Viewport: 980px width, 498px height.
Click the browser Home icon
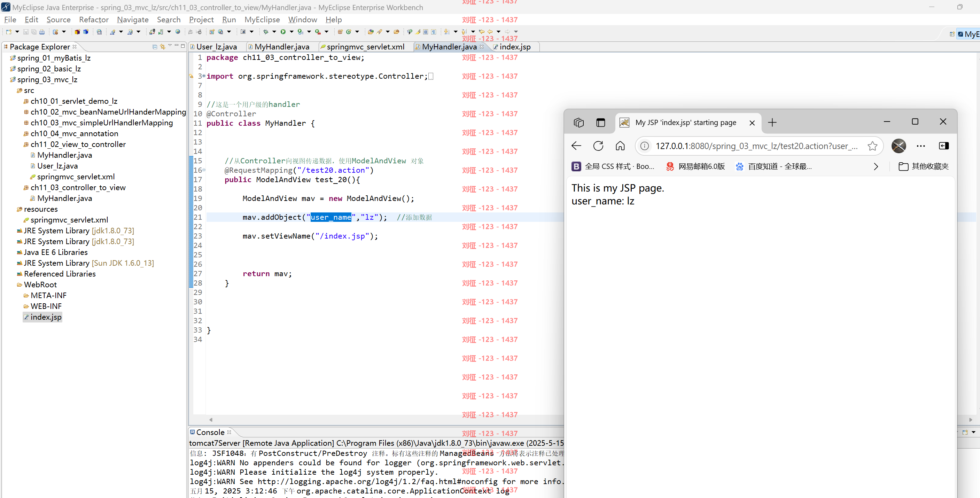tap(620, 146)
